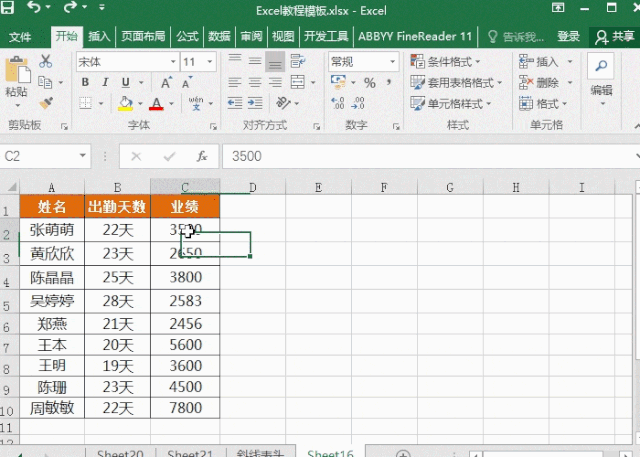Viewport: 640px width, 457px height.
Task: Click the Merge cells icon
Action: click(298, 82)
